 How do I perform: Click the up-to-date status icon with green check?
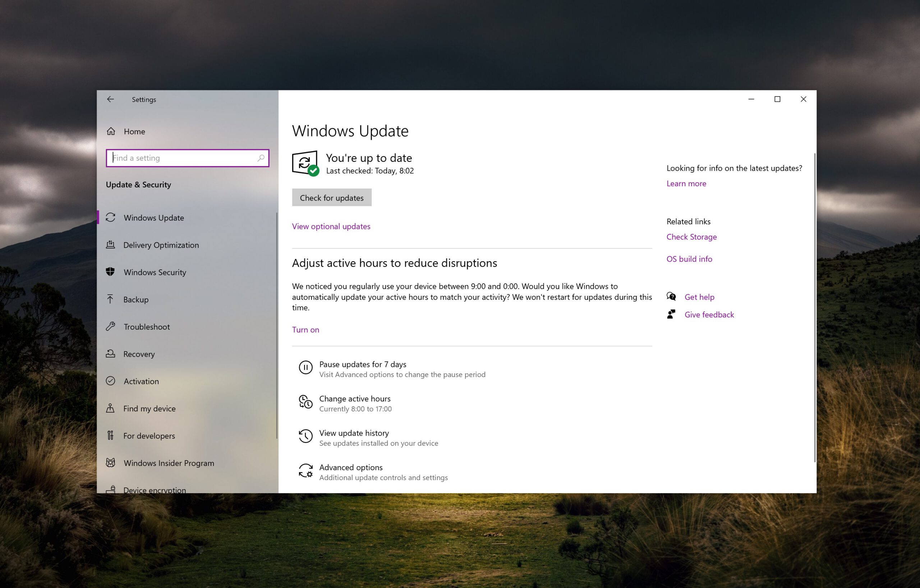[305, 164]
